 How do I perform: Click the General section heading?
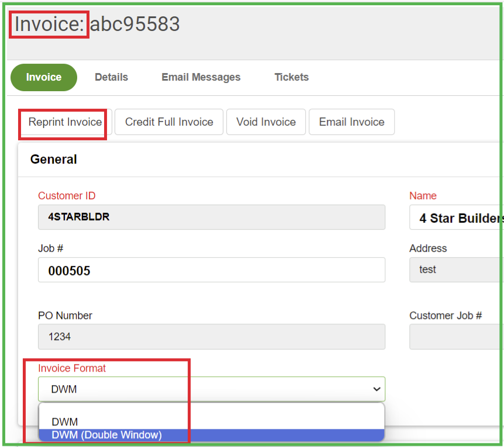pos(54,160)
